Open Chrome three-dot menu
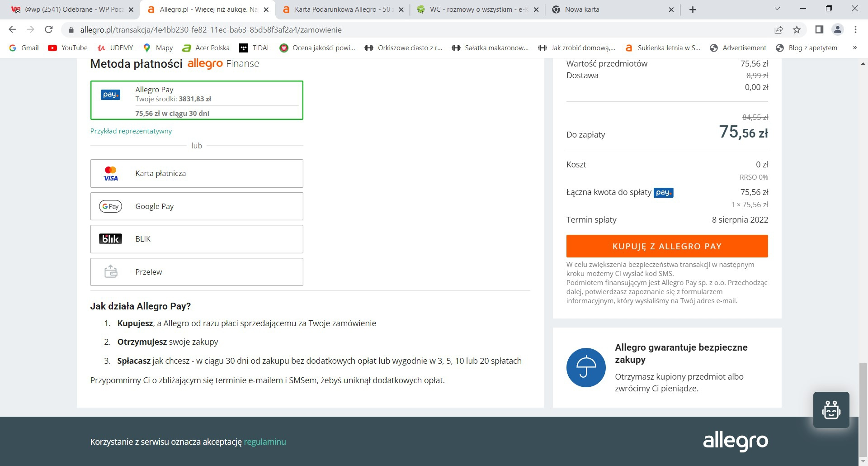The image size is (868, 466). pos(855,30)
